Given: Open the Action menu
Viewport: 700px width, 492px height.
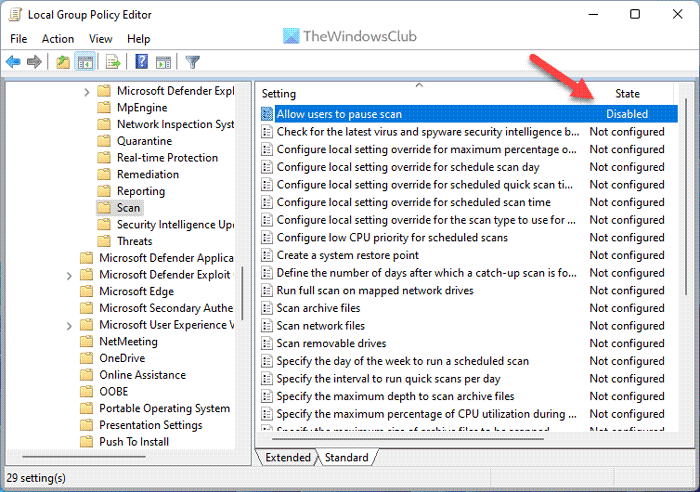Looking at the screenshot, I should click(58, 39).
